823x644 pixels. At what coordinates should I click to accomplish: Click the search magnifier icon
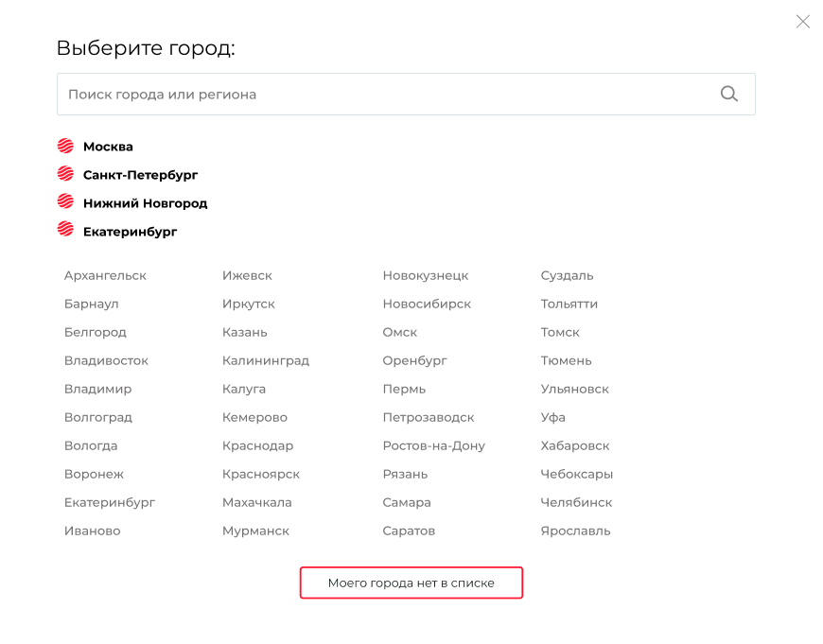(x=729, y=94)
